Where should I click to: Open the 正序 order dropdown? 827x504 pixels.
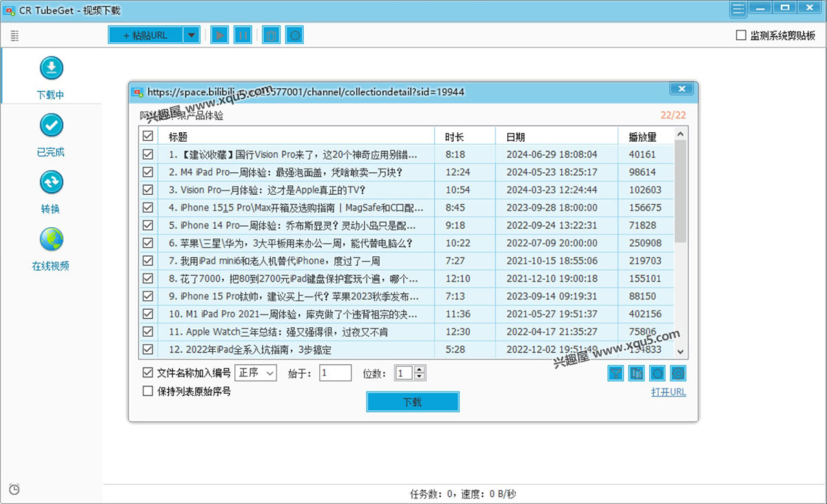point(256,372)
